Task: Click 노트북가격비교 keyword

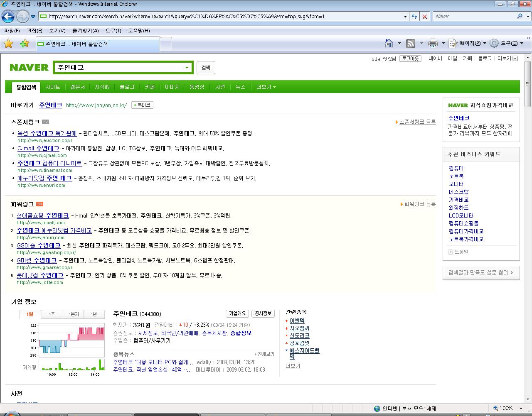Action: click(x=466, y=239)
